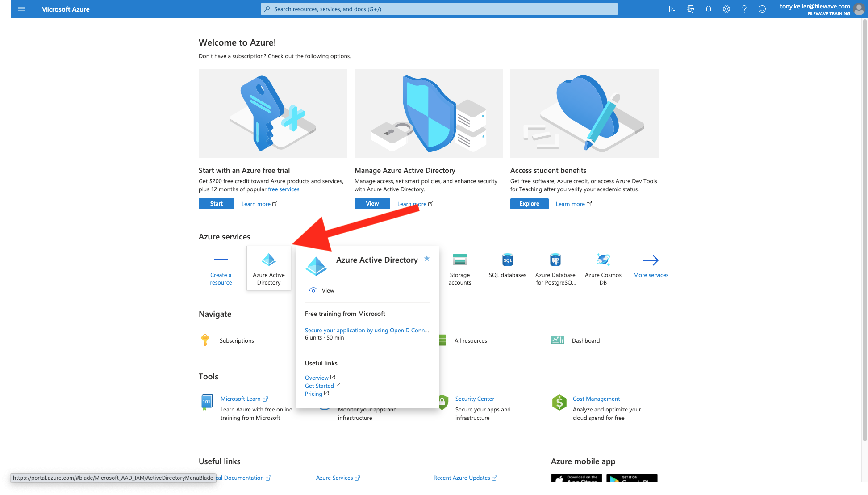The height and width of the screenshot is (495, 868).
Task: Open the help question mark
Action: (744, 9)
